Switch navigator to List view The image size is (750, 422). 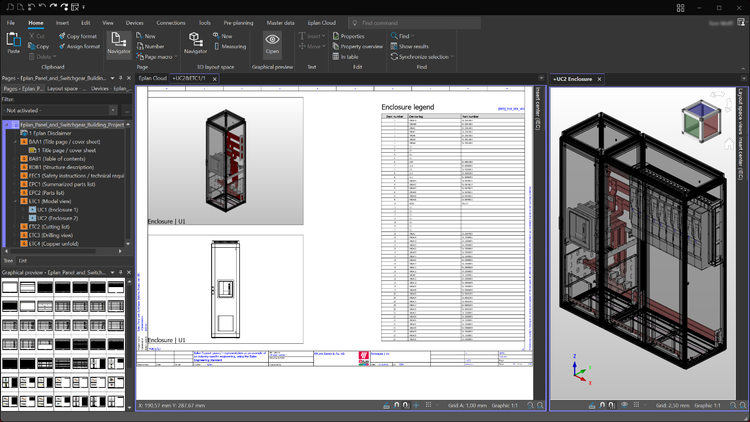(x=22, y=261)
